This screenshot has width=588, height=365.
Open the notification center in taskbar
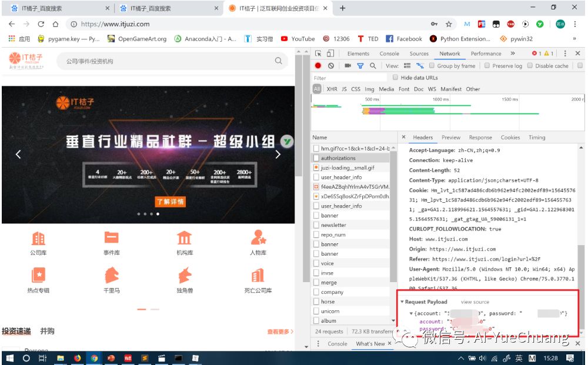point(570,359)
